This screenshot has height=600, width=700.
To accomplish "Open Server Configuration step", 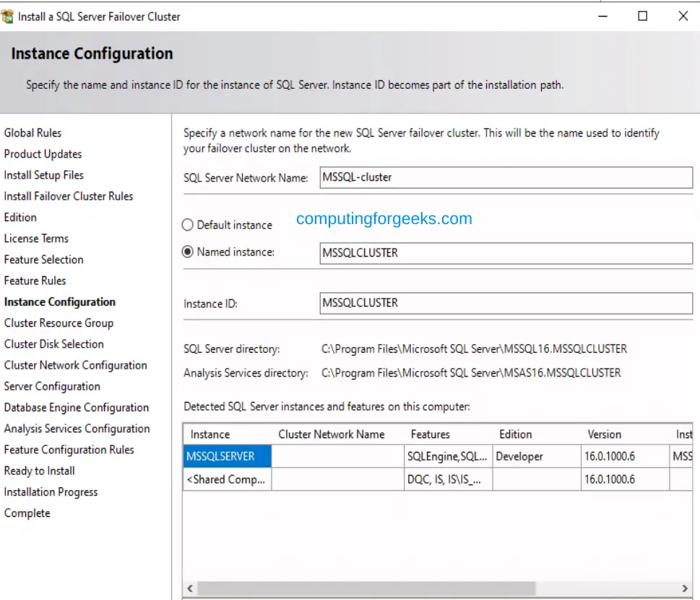I will (52, 387).
